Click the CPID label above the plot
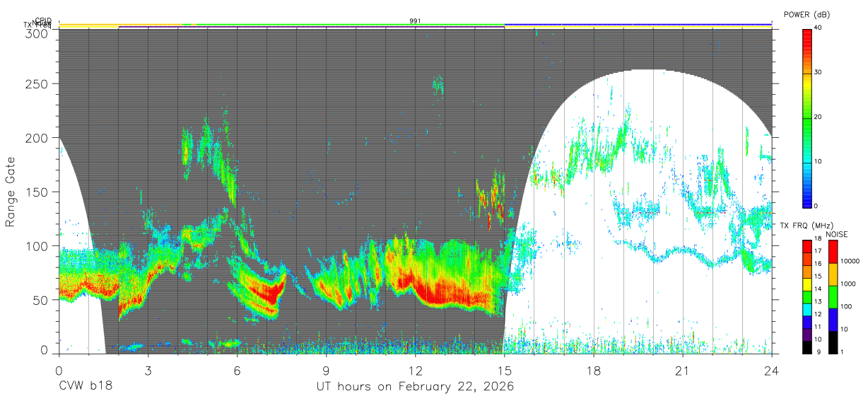This screenshot has height=401, width=868. [42, 21]
